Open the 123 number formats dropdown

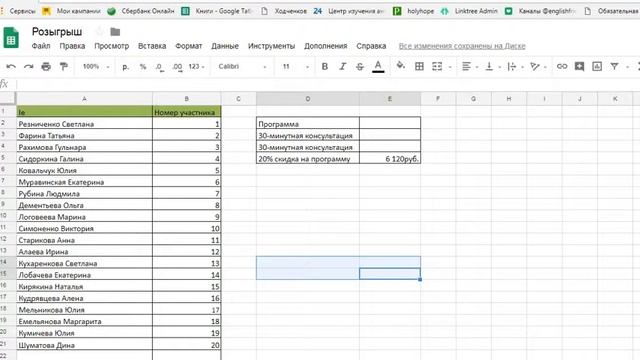tap(196, 67)
